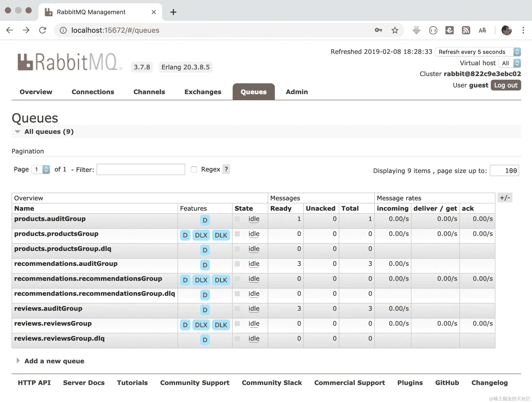This screenshot has height=403, width=532.
Task: Open the Virtual host selector
Action: 509,63
